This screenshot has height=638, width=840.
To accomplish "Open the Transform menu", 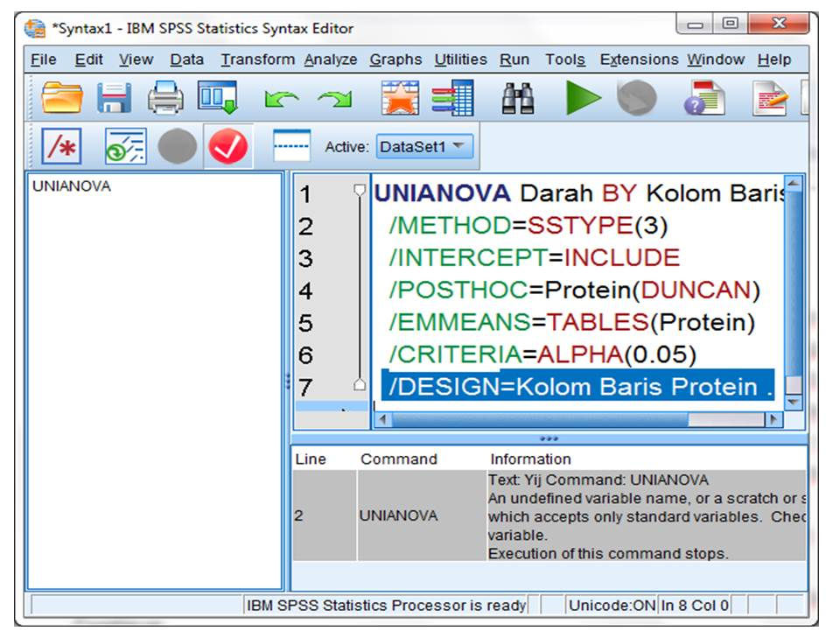I will [257, 60].
